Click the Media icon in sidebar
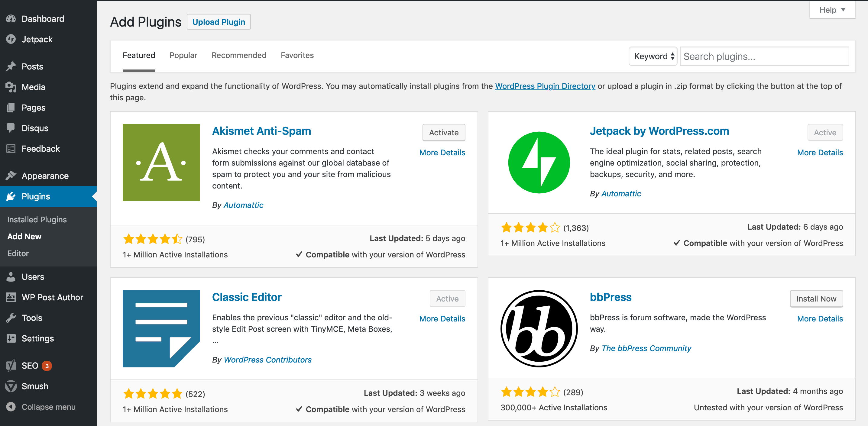Image resolution: width=868 pixels, height=426 pixels. click(11, 87)
